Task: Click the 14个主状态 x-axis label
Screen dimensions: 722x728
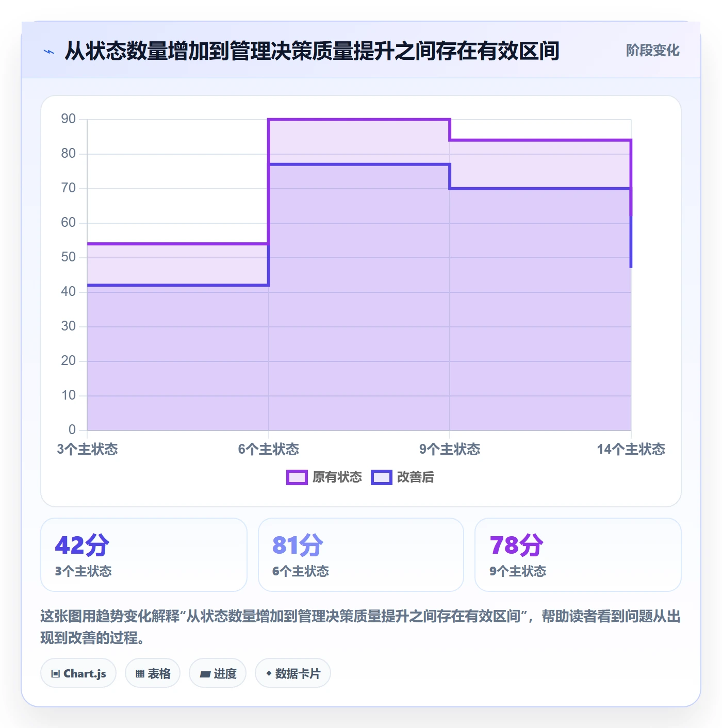Action: click(631, 450)
